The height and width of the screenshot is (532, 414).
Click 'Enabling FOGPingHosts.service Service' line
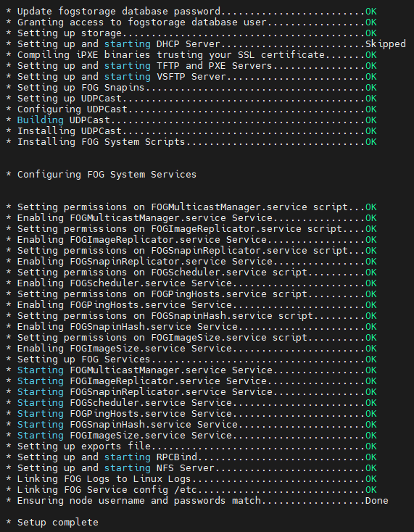coord(191,304)
